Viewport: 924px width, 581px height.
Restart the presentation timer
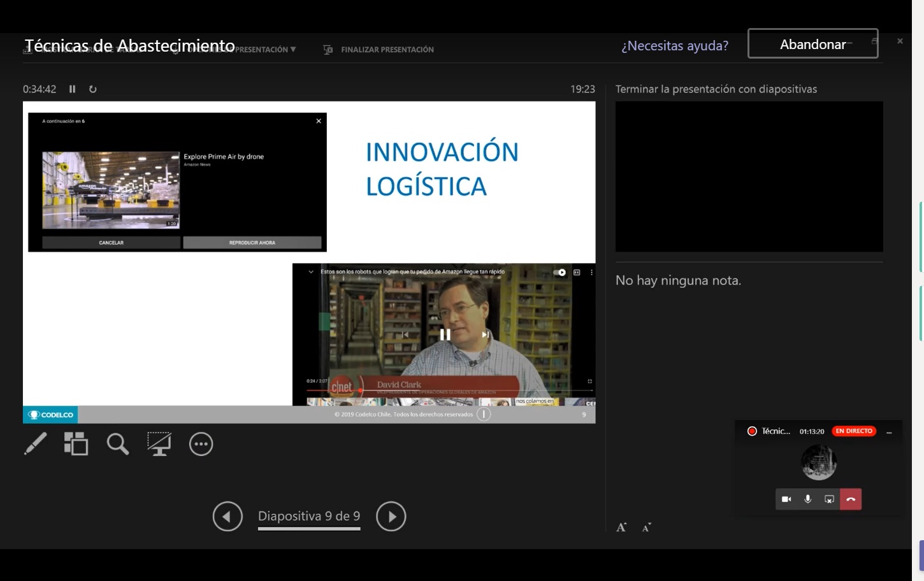point(92,89)
